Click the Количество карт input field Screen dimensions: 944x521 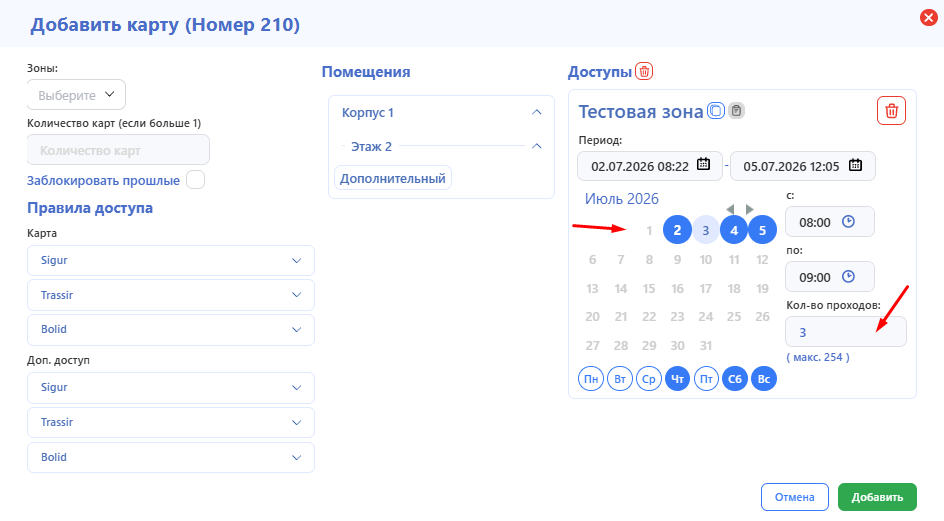click(118, 149)
